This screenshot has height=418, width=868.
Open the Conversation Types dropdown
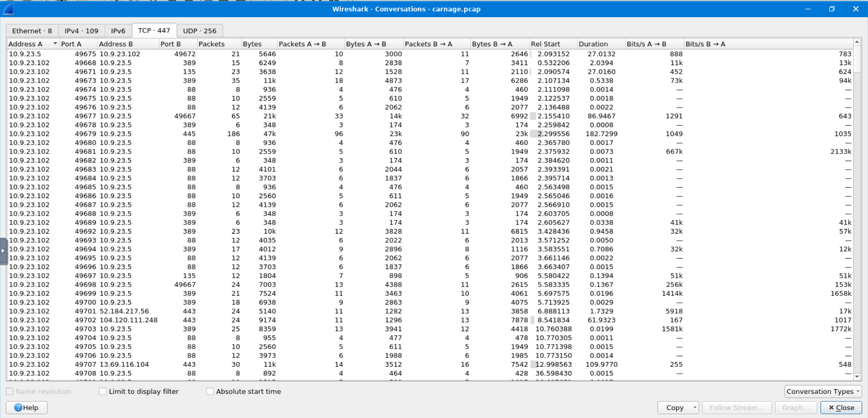coord(823,391)
